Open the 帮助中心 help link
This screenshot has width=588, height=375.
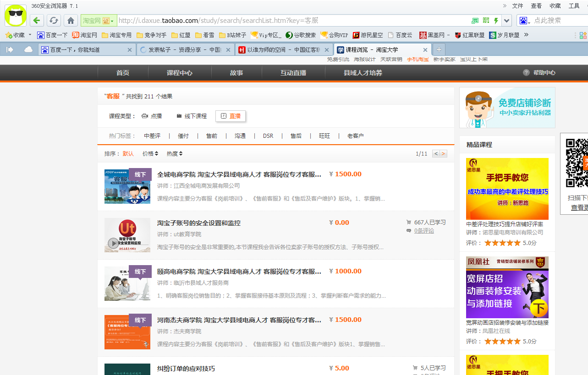[x=539, y=73]
